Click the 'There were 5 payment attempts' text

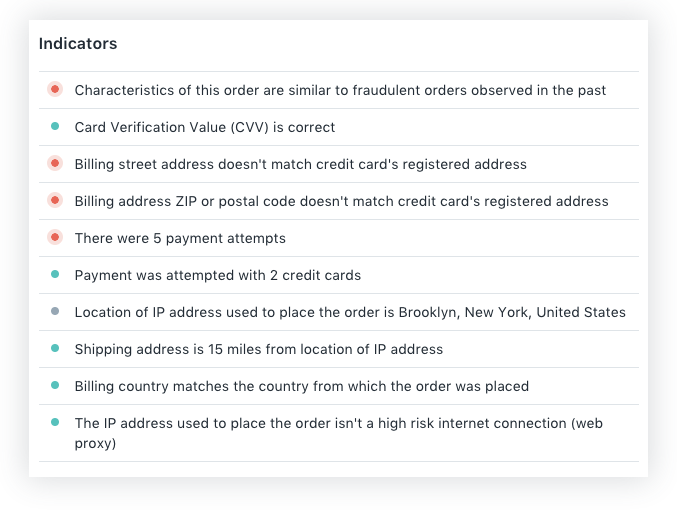(180, 238)
